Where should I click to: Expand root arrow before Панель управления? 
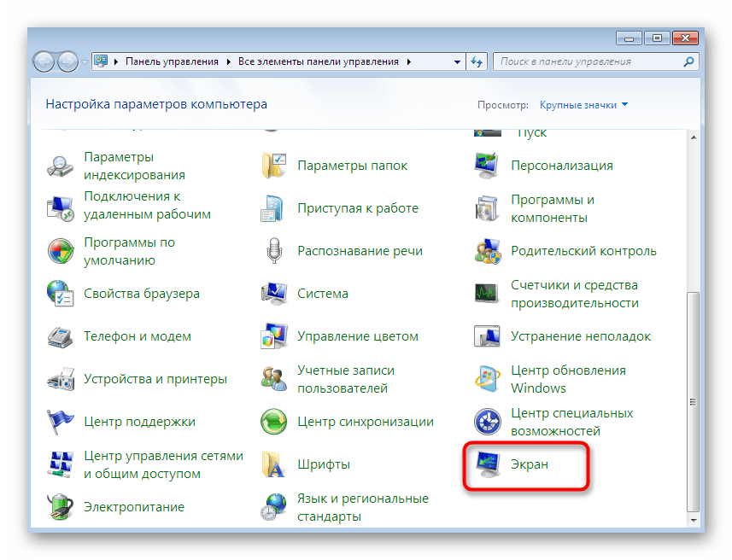click(116, 61)
